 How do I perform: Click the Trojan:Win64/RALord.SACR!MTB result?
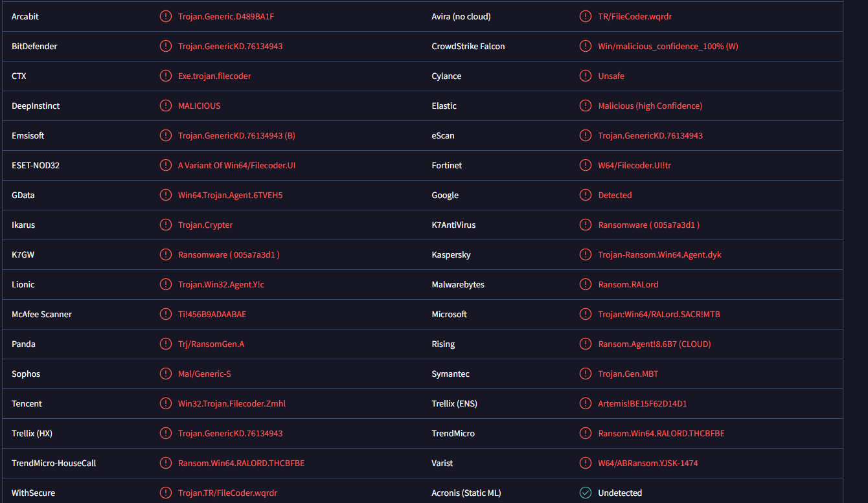click(x=659, y=314)
